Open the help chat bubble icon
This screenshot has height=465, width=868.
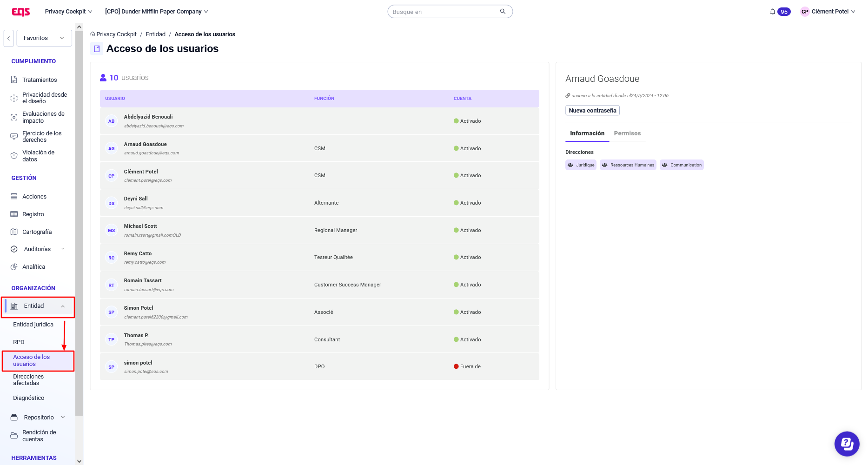click(x=847, y=444)
